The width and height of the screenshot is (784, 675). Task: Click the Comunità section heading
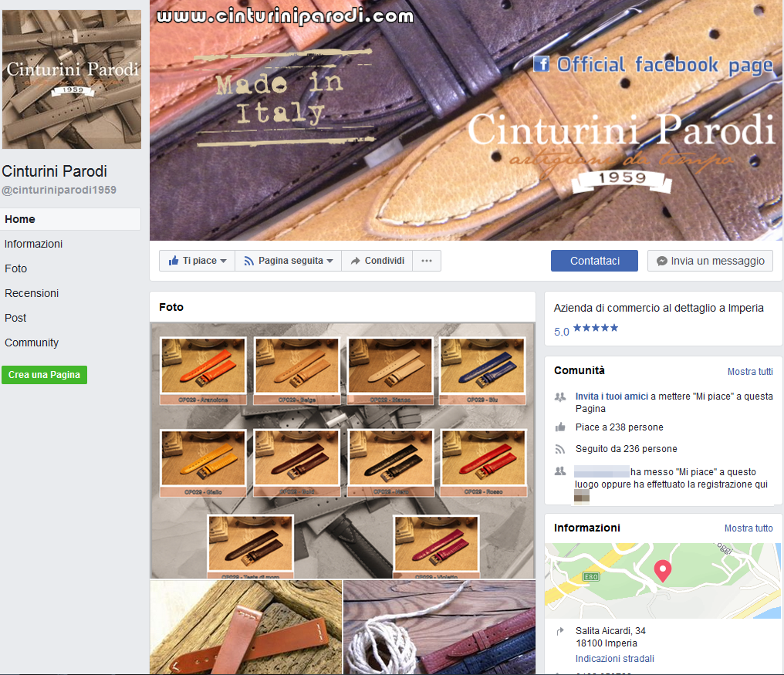click(579, 370)
